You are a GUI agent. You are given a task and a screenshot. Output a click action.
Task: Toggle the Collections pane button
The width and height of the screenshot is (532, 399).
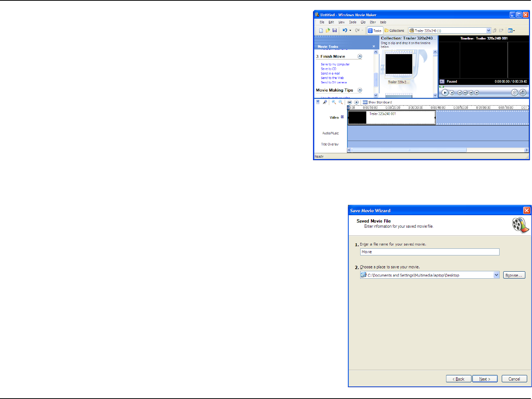tap(394, 31)
